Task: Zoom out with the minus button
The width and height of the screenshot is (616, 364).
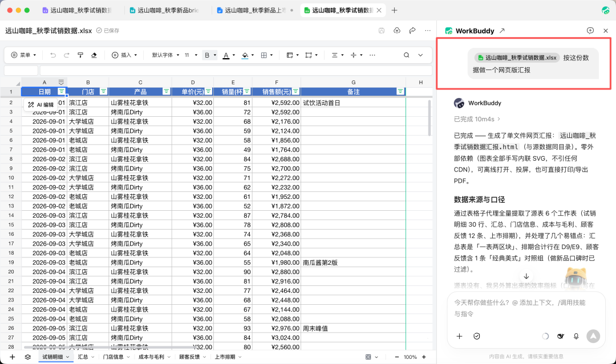Action: pyautogui.click(x=397, y=357)
